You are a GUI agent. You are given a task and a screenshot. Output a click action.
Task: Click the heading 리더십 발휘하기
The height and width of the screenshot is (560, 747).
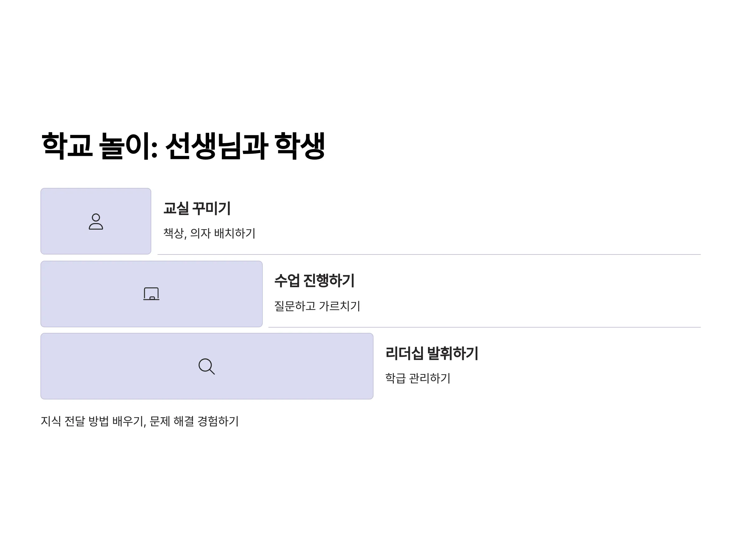click(432, 353)
